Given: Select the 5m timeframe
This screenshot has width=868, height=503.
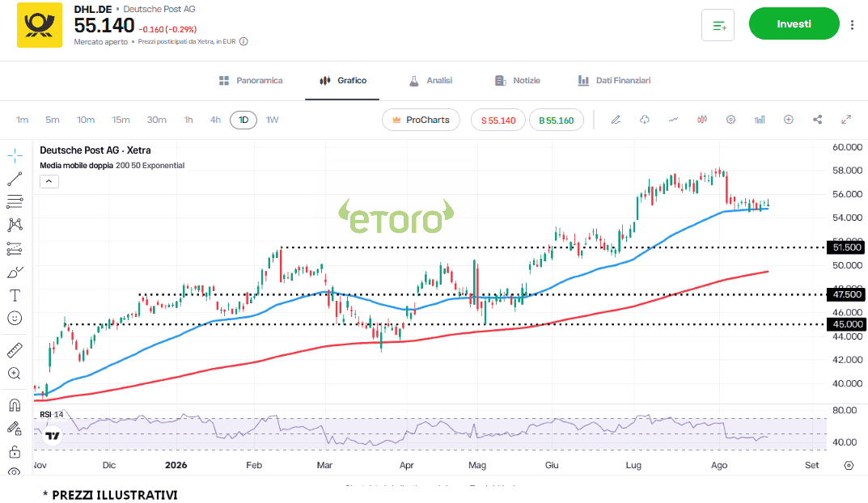Looking at the screenshot, I should click(x=53, y=120).
